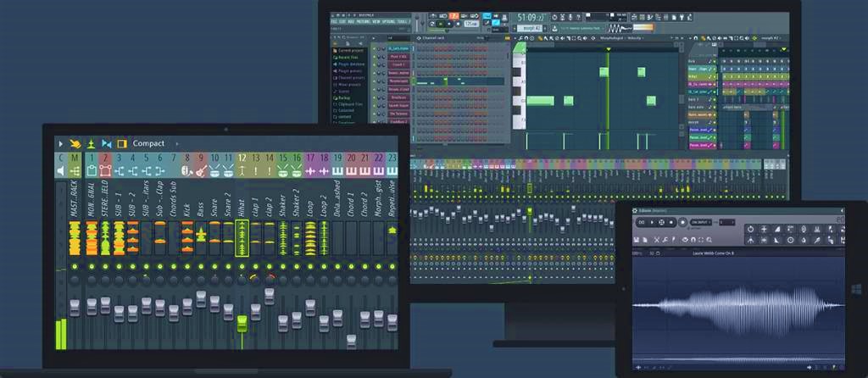Viewport: 868px width, 378px height.
Task: Open the ON INPUT dropdown in Edison
Action: [700, 222]
